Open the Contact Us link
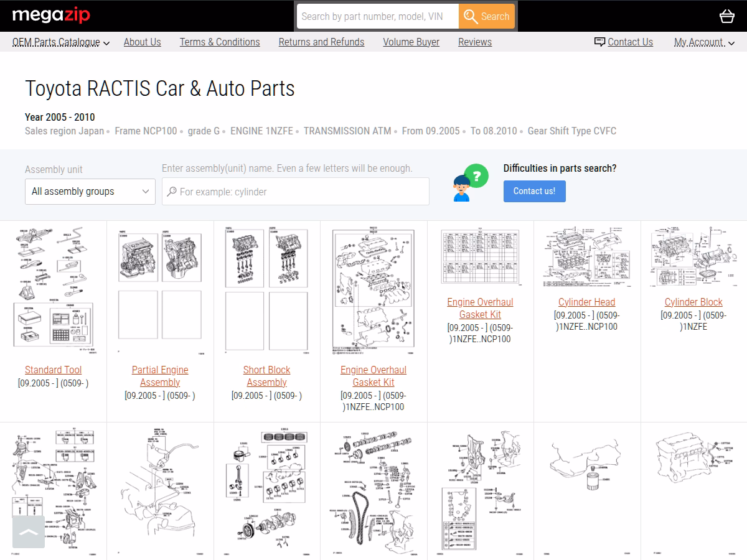Viewport: 747px width, 560px height. click(x=630, y=42)
